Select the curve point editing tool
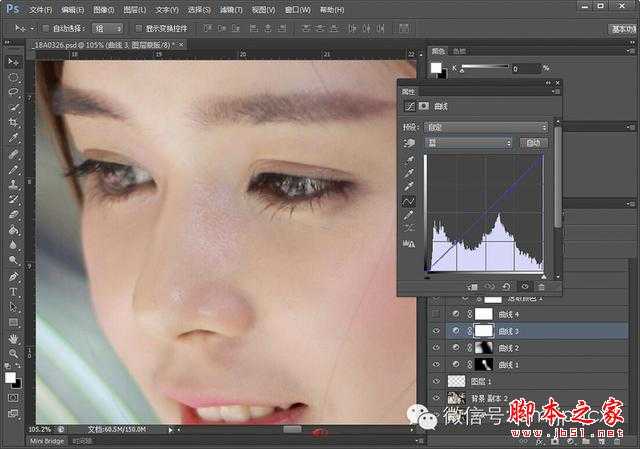The image size is (640, 449). click(x=408, y=200)
